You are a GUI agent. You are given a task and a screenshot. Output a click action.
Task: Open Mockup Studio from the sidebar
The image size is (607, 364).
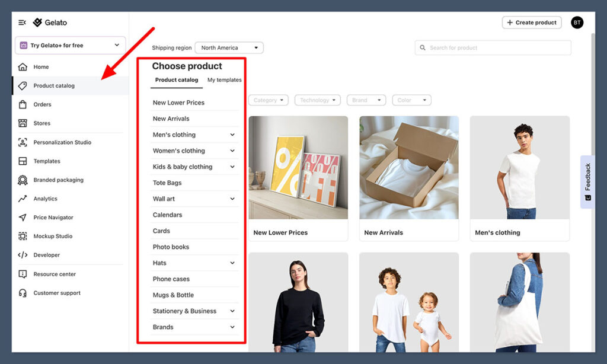[52, 236]
